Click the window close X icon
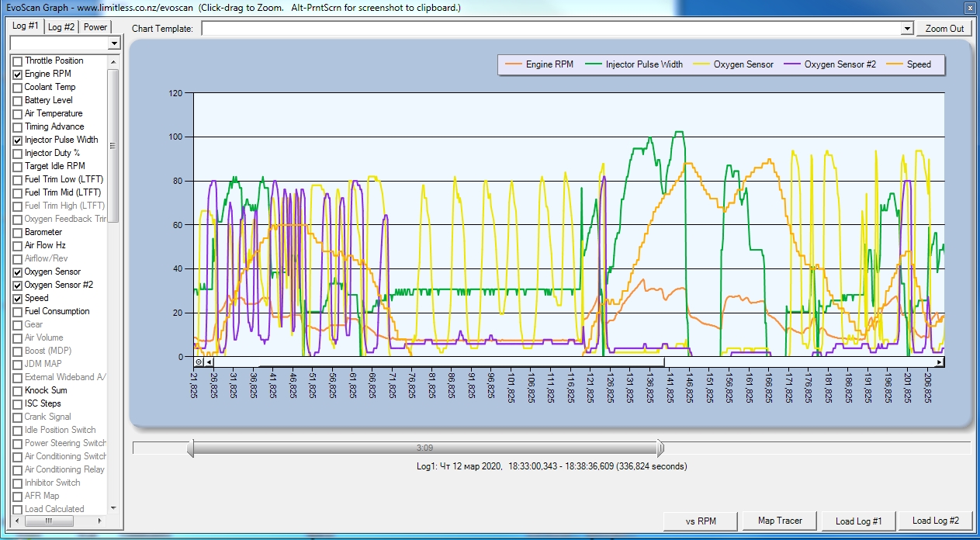Image resolution: width=980 pixels, height=540 pixels. [968, 8]
